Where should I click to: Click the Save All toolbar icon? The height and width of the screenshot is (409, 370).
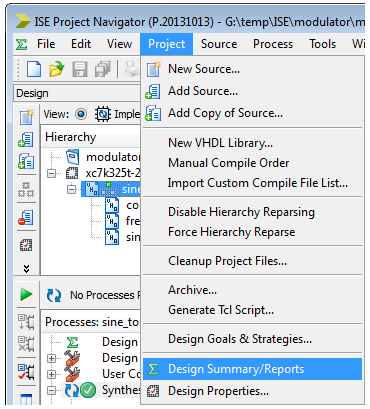[103, 69]
